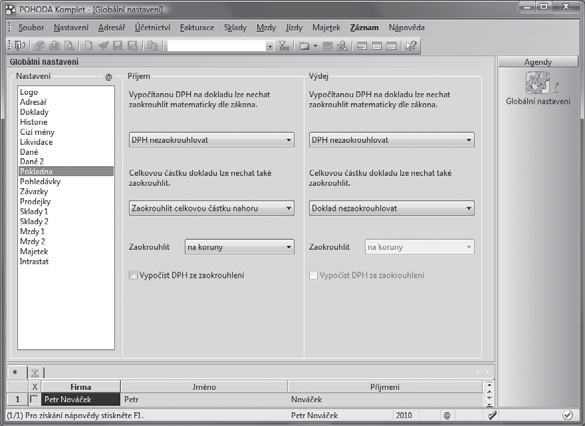
Task: Click the second floppy disk save icon
Action: [132, 46]
